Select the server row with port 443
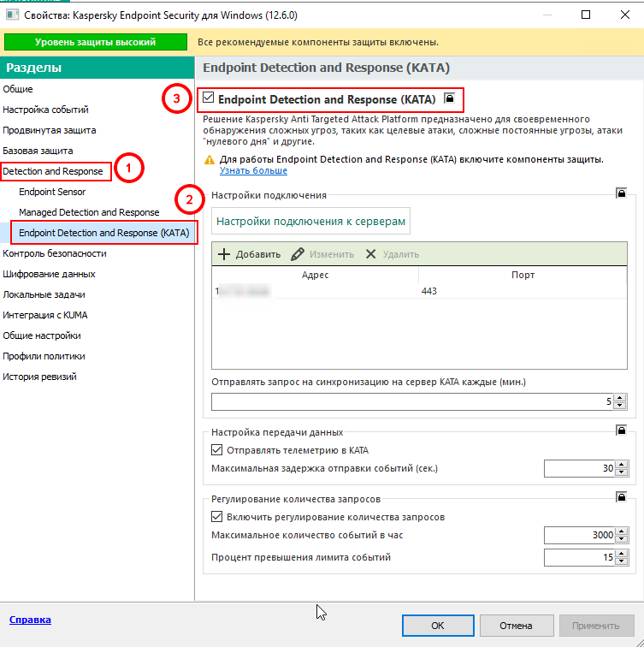The height and width of the screenshot is (647, 644). (x=419, y=291)
